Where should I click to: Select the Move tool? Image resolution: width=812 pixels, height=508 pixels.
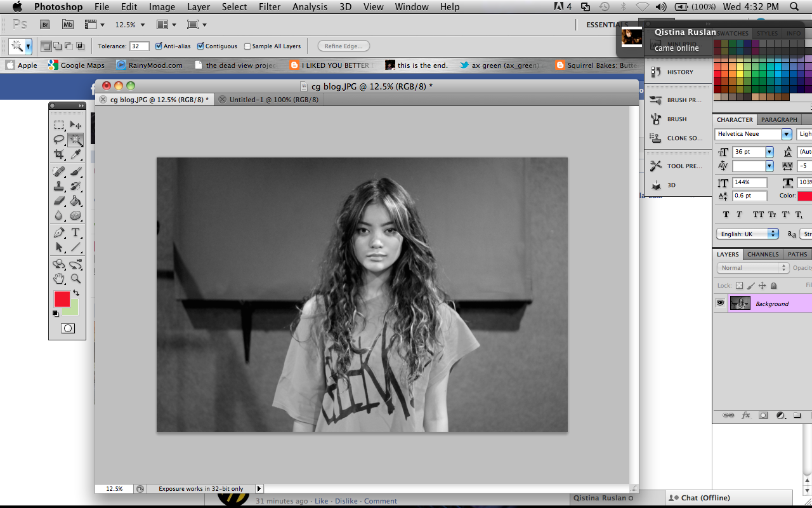[x=75, y=125]
